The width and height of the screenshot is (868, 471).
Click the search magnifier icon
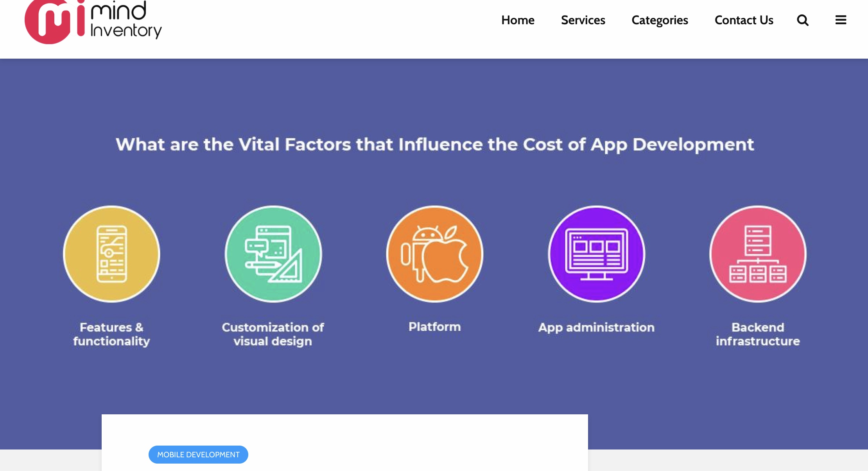(x=802, y=20)
